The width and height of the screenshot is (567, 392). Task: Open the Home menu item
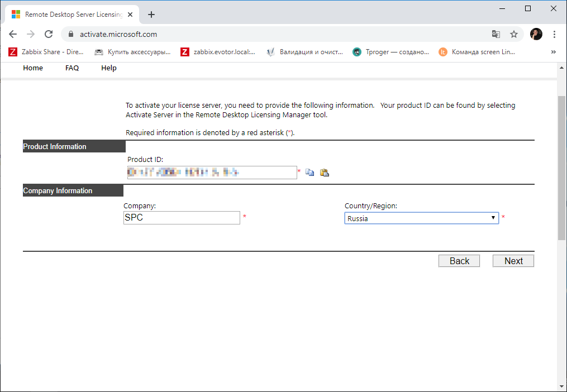(33, 68)
